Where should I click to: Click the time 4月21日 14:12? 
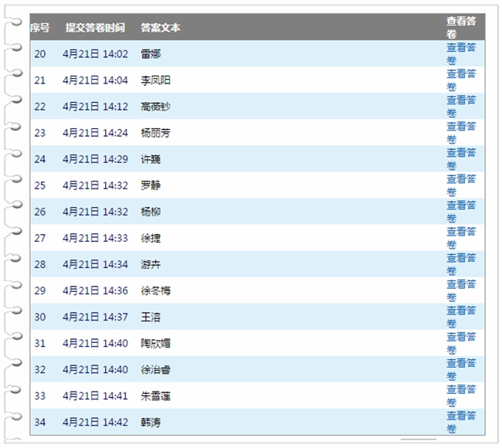click(x=96, y=107)
